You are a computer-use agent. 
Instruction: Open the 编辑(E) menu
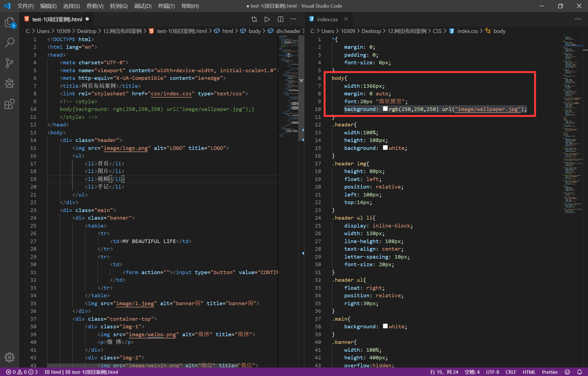[x=48, y=6]
